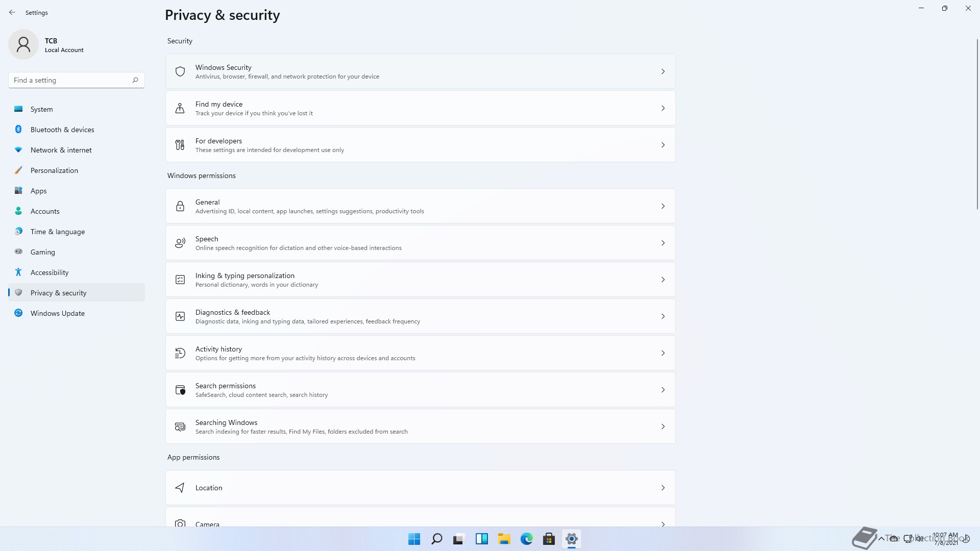The height and width of the screenshot is (551, 980).
Task: Open the System settings category
Action: pos(77,109)
